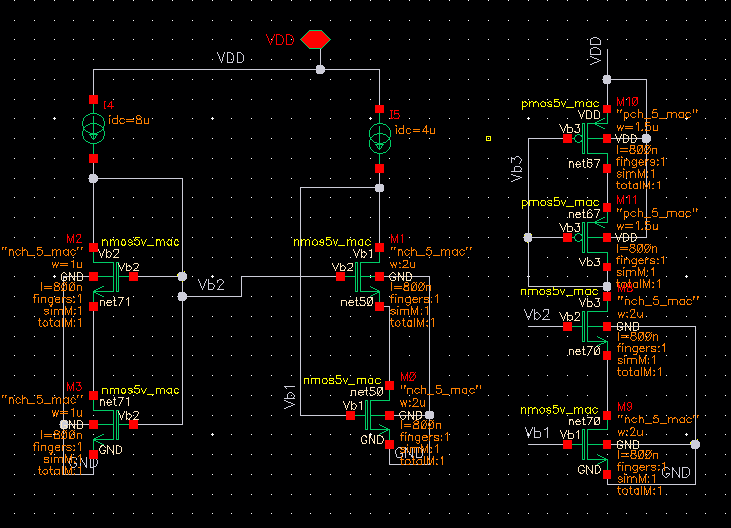Select the M3 NMOS transistor symbol
This screenshot has height=528, width=731.
click(108, 425)
